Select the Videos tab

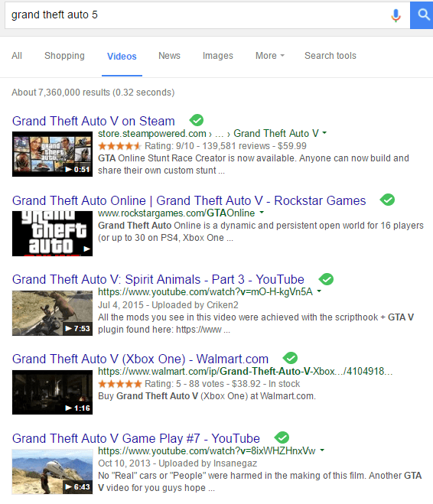(x=122, y=57)
